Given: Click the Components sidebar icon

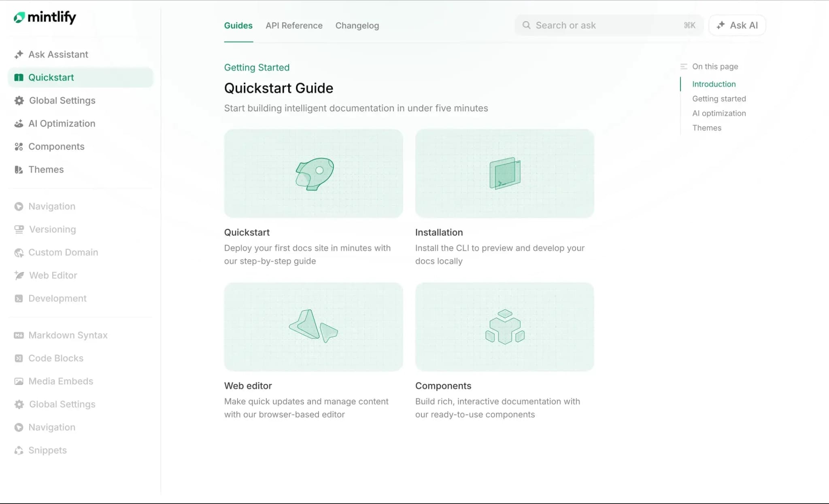Looking at the screenshot, I should (19, 147).
